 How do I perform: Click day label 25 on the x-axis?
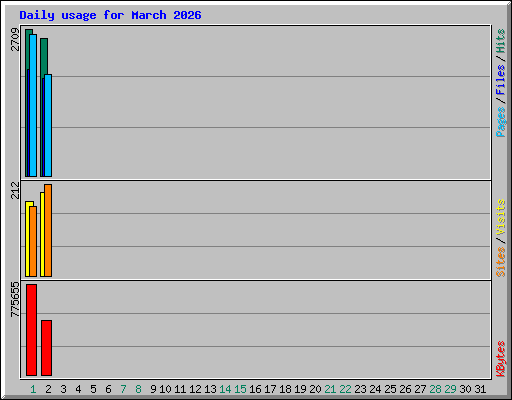[x=390, y=389]
